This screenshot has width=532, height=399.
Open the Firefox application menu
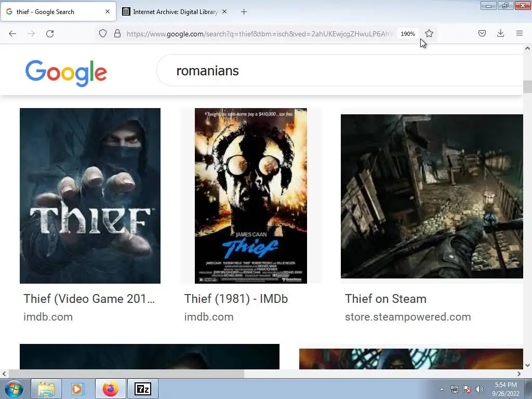click(x=520, y=33)
